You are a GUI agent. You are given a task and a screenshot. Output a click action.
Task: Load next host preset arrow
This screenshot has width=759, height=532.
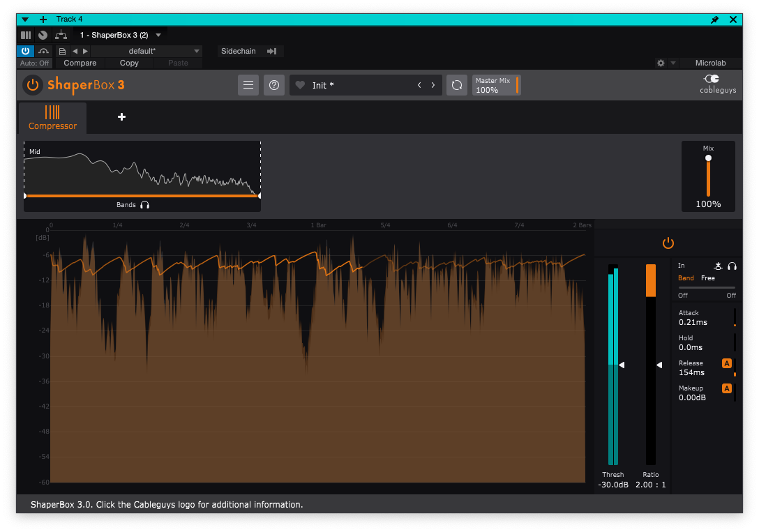[x=85, y=51]
